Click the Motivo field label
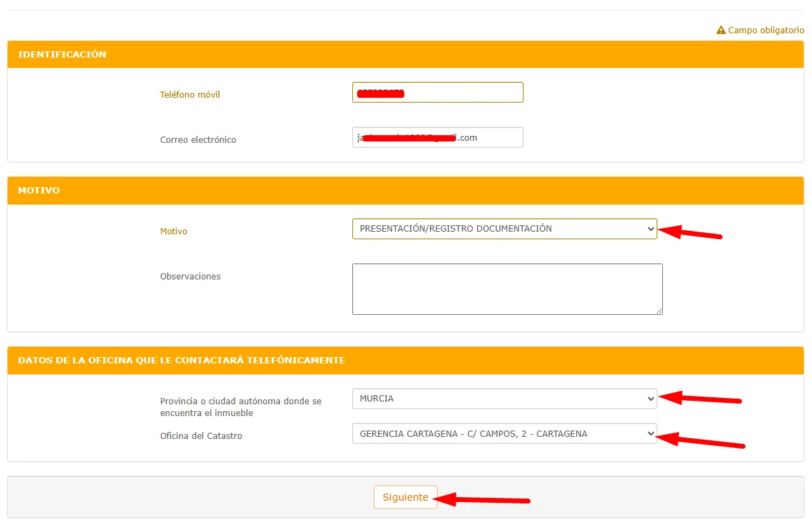The image size is (812, 527). [x=173, y=232]
